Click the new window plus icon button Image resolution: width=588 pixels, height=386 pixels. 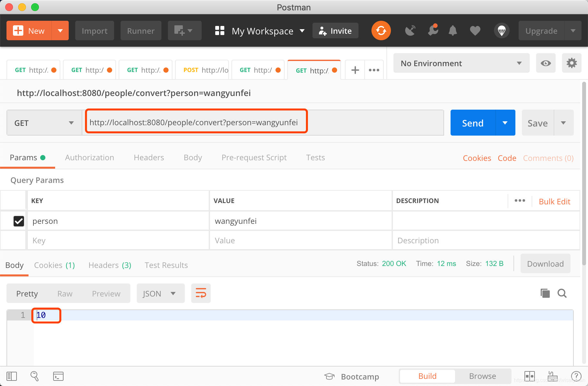click(x=185, y=31)
